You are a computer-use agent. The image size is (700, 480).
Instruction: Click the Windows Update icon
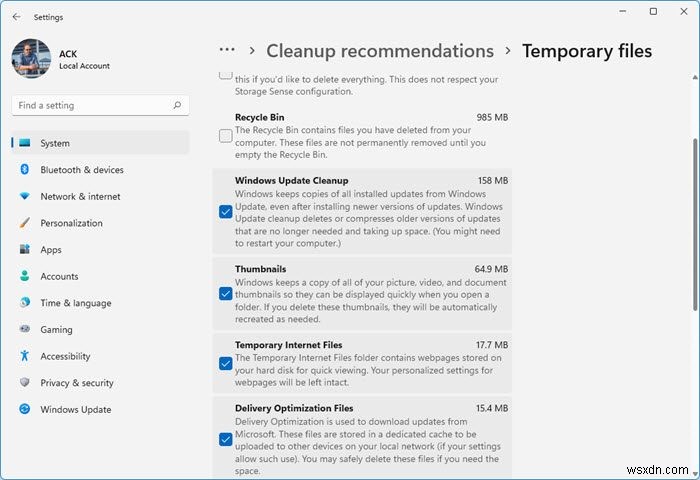(24, 409)
